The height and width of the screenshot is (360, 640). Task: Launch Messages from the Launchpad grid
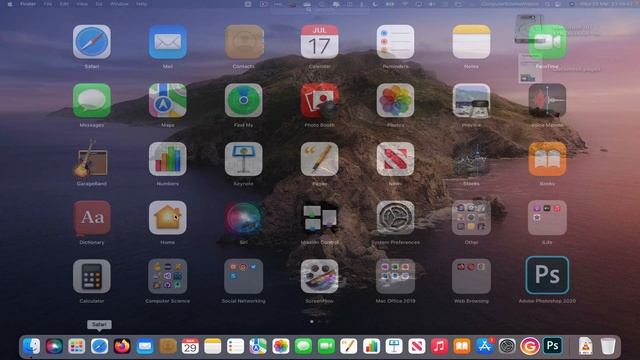tap(91, 101)
